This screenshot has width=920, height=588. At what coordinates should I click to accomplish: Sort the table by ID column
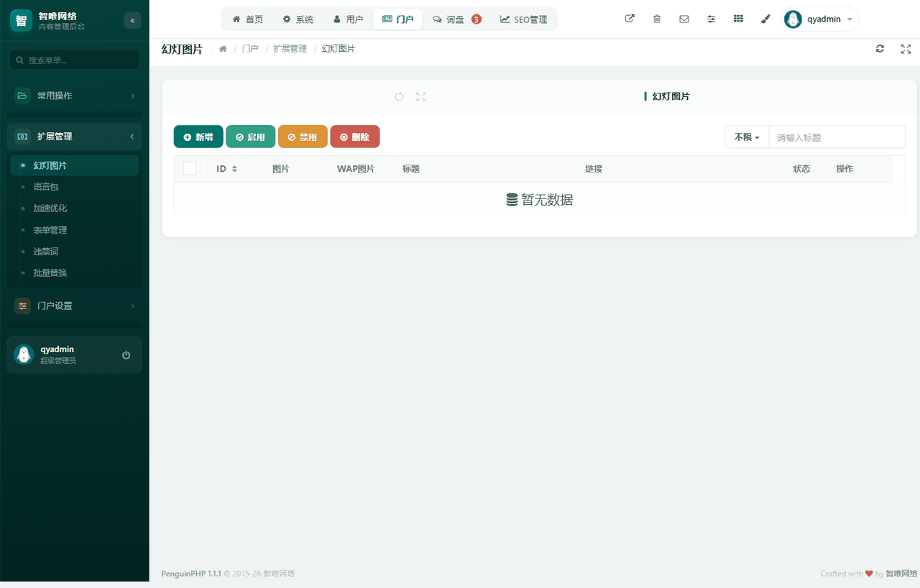pos(226,169)
